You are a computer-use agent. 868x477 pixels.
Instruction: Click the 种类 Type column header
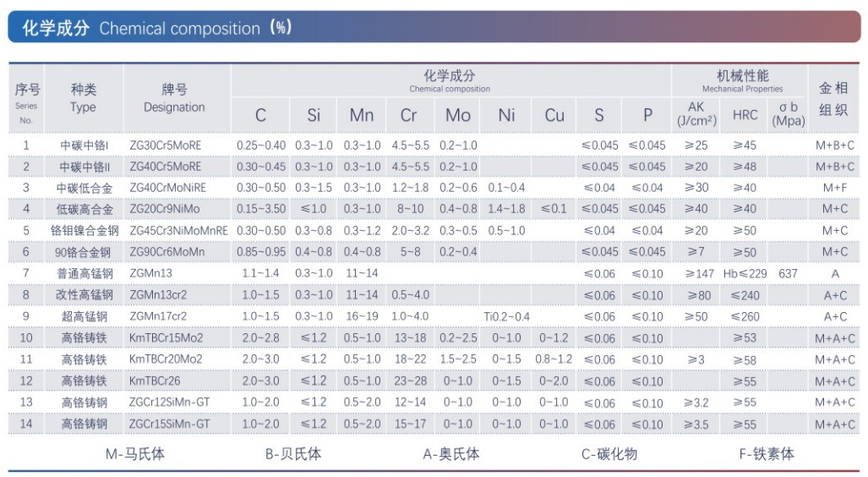83,98
